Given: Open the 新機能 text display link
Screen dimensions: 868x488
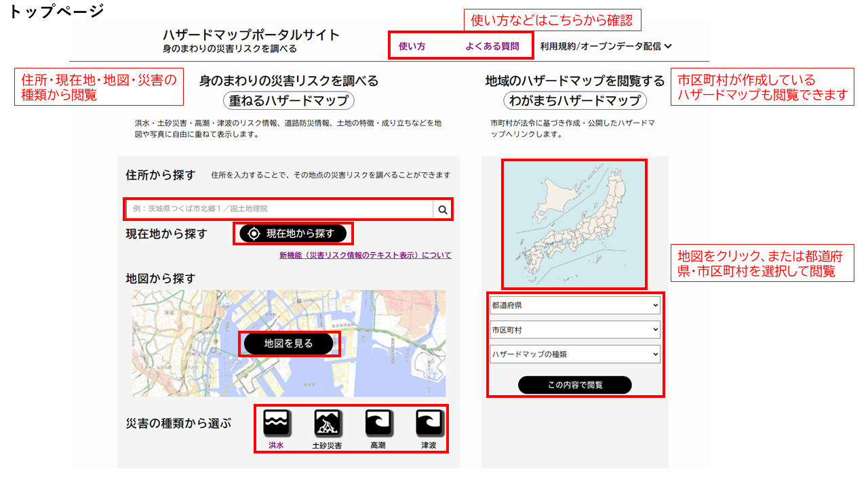Looking at the screenshot, I should [x=365, y=256].
